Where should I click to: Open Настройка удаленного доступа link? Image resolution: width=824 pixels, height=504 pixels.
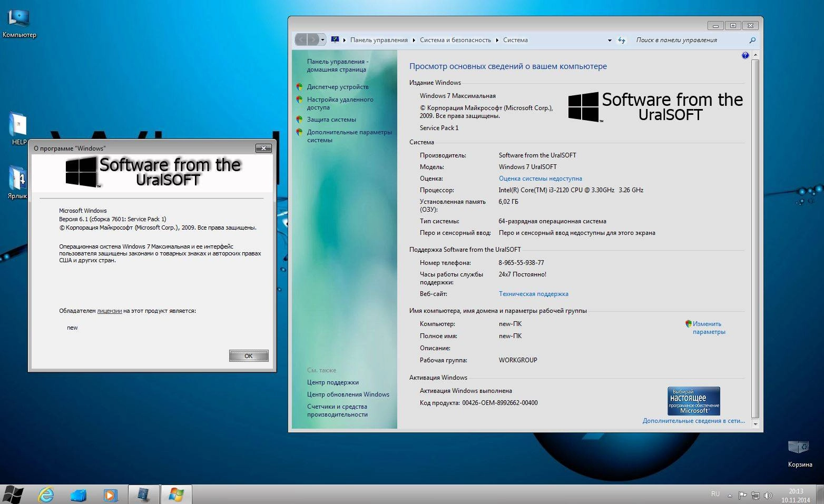click(x=340, y=103)
